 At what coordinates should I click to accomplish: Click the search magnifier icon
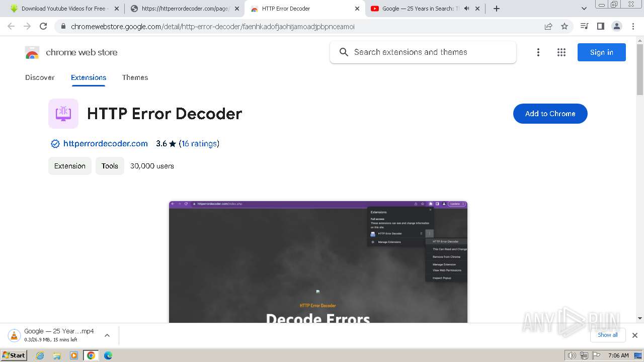click(x=344, y=52)
